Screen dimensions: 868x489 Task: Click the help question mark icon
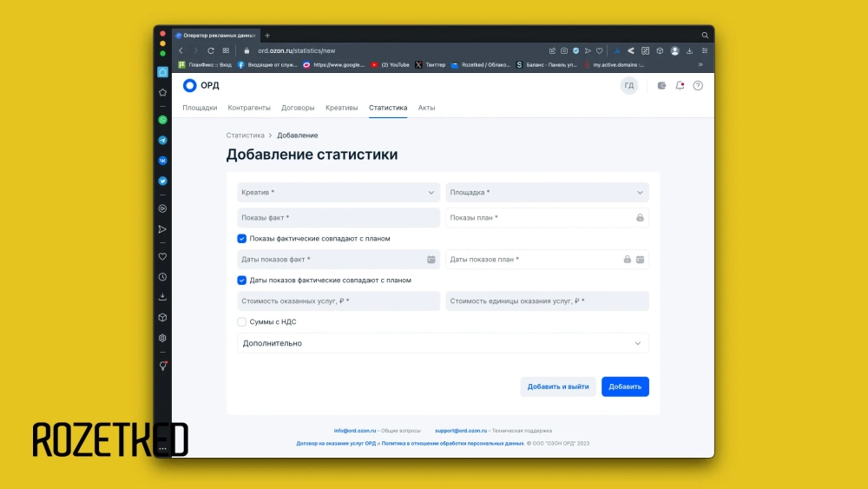[x=698, y=85]
